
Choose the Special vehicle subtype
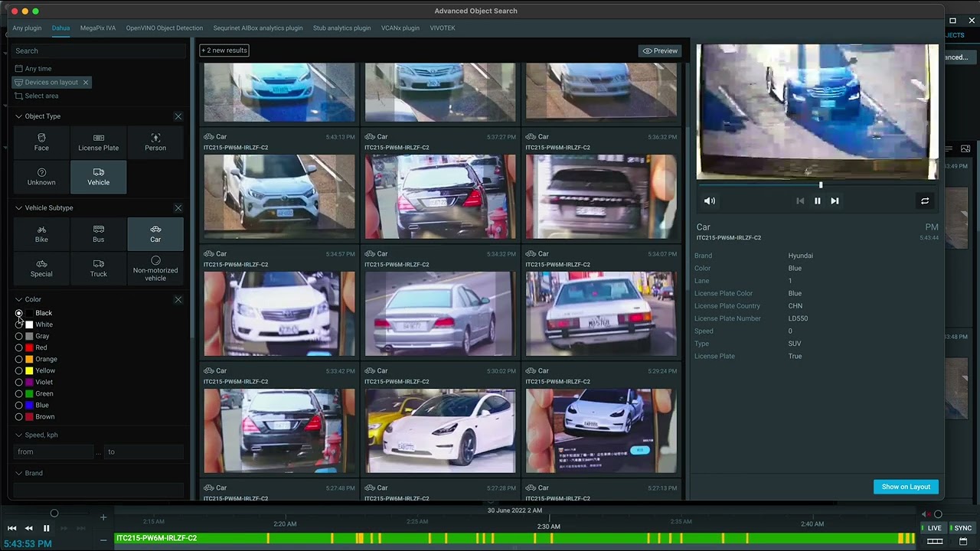pyautogui.click(x=41, y=269)
